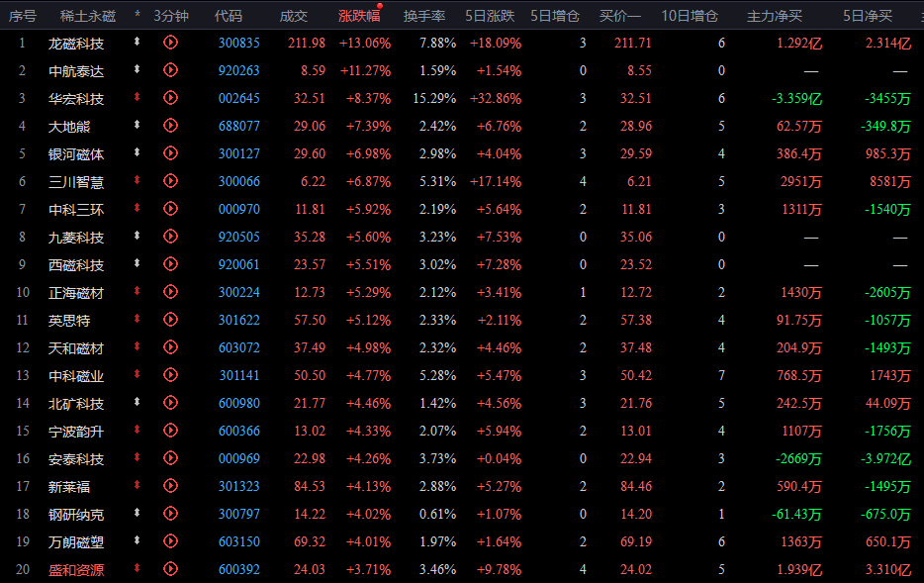Open 3-minute chart icon for 英思特

pyautogui.click(x=170, y=320)
